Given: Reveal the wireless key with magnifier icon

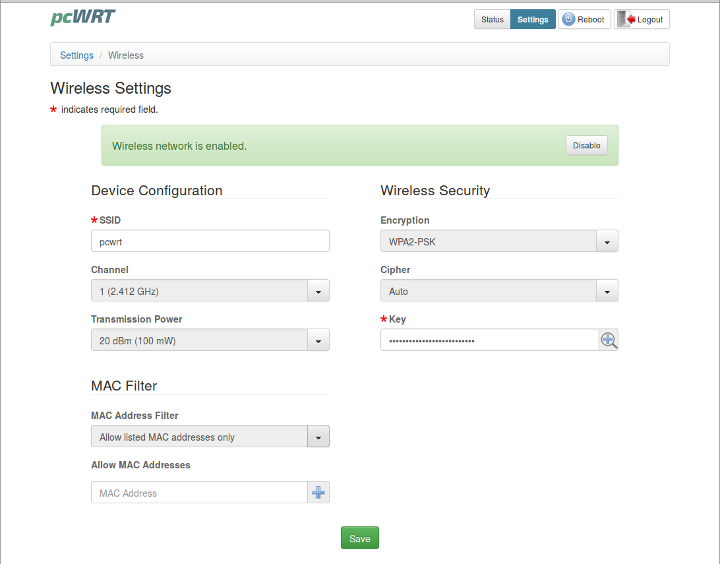Looking at the screenshot, I should 608,340.
